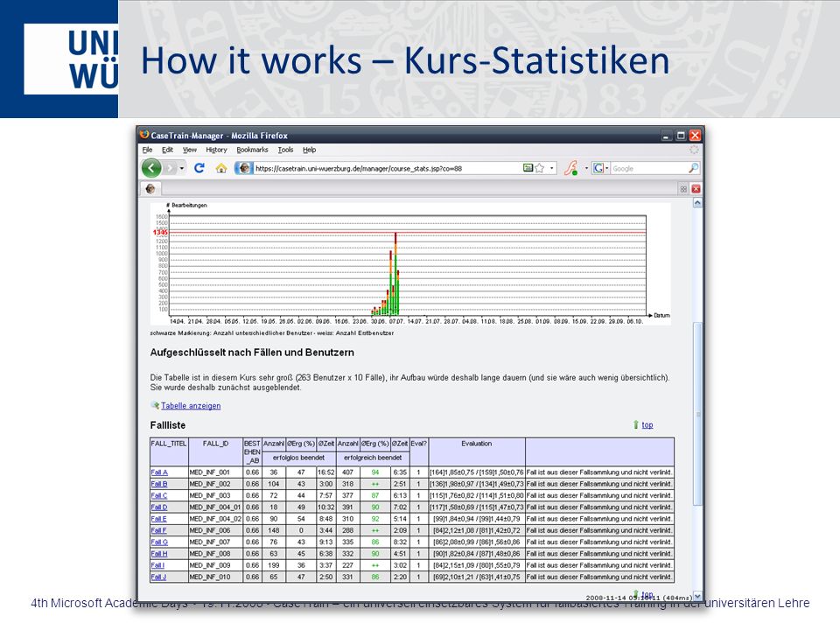This screenshot has width=840, height=630.
Task: Open the Fall E link
Action: click(x=158, y=519)
